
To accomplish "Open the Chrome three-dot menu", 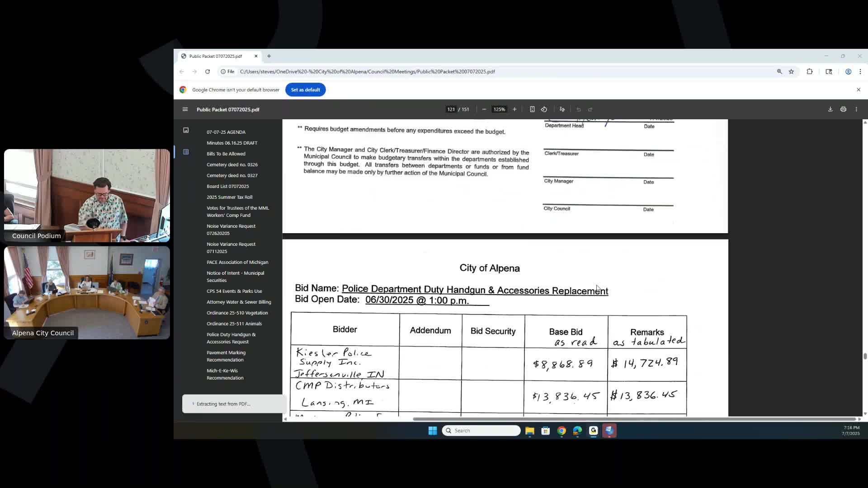I will coord(860,71).
